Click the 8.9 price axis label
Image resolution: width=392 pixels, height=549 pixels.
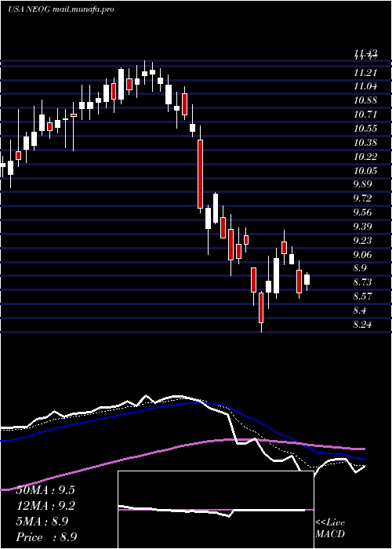pyautogui.click(x=360, y=268)
